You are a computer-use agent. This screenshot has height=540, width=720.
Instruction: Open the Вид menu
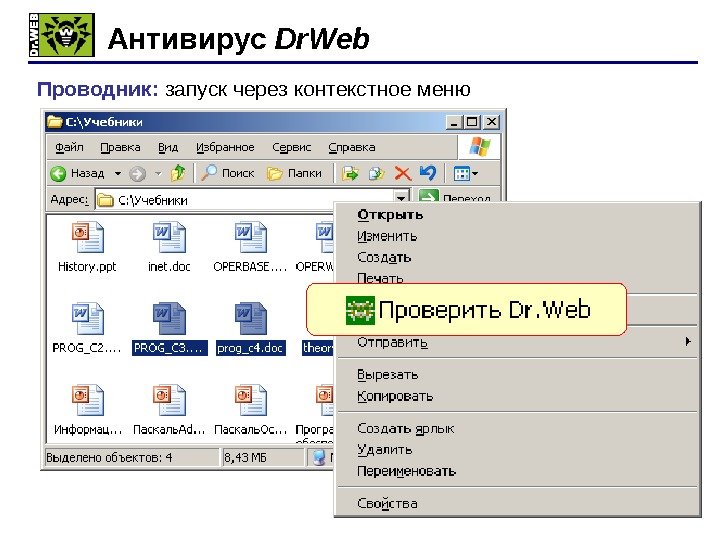(168, 147)
